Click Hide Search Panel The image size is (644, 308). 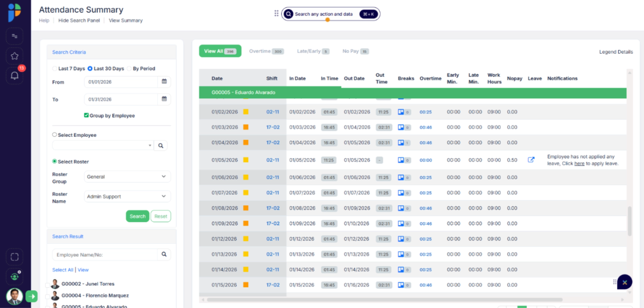79,20
